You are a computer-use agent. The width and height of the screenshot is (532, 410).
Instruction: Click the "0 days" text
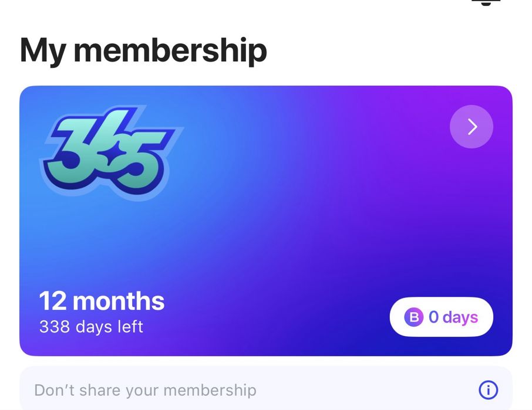pos(453,317)
